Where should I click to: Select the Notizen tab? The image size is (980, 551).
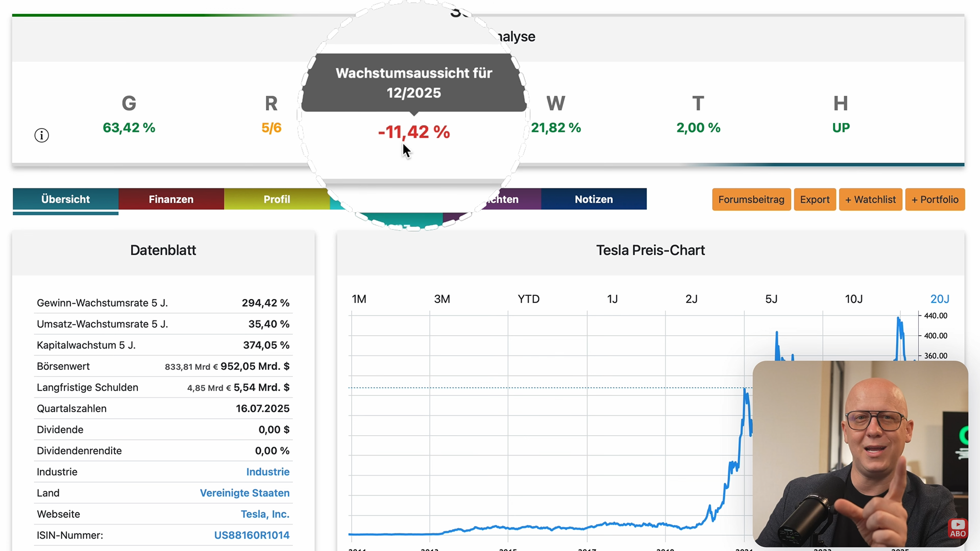point(594,199)
